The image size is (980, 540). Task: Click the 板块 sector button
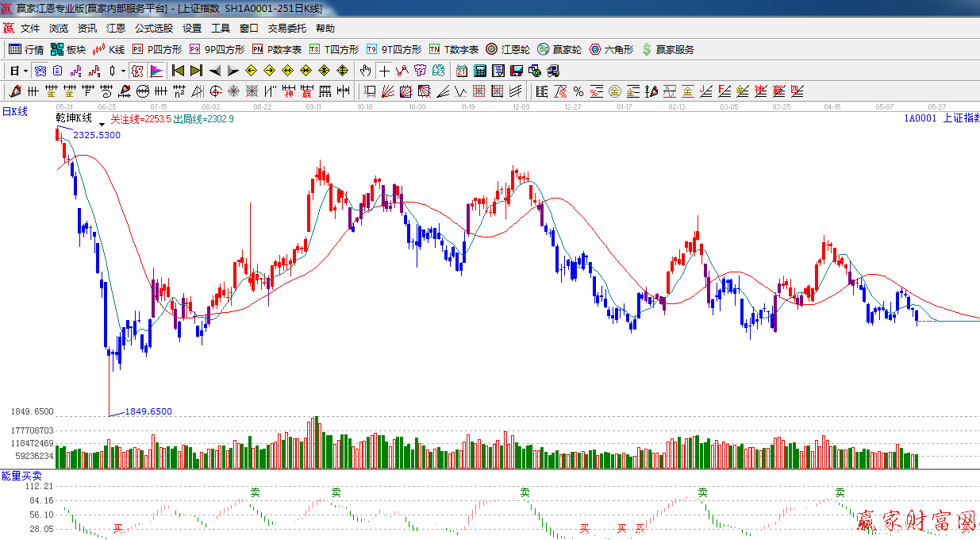pyautogui.click(x=68, y=49)
